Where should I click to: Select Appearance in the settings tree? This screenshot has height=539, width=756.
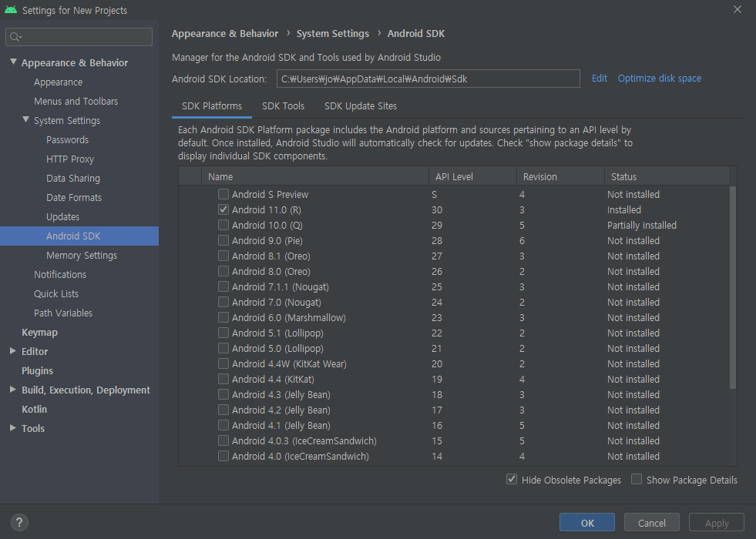point(58,82)
